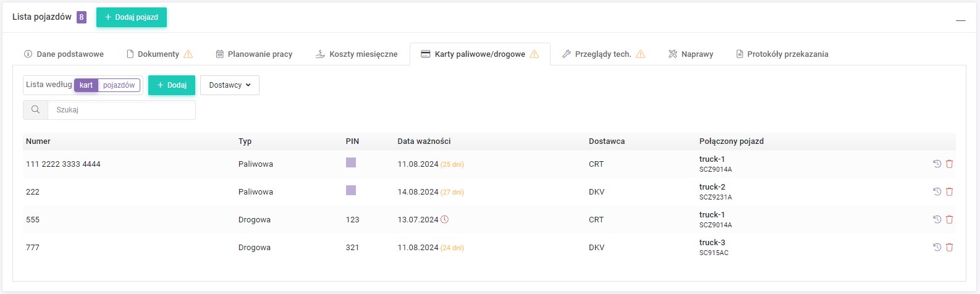980x294 pixels.
Task: Click Drogowa type in card 555 row
Action: (255, 219)
